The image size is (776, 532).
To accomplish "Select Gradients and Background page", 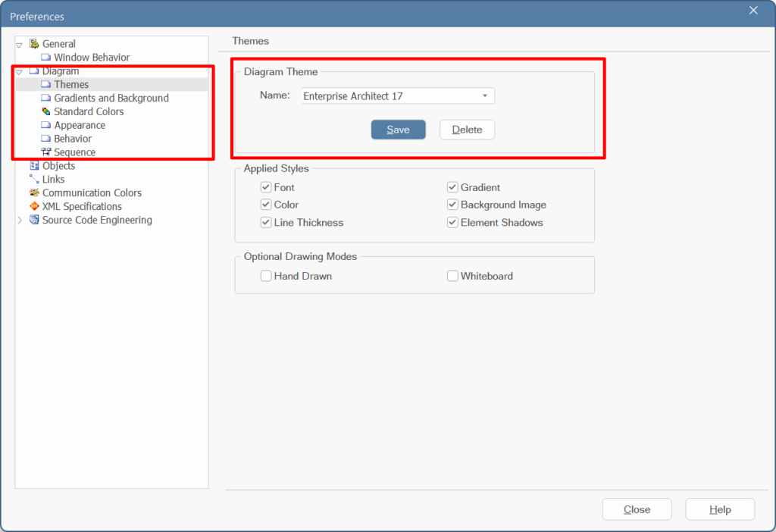I will point(111,99).
